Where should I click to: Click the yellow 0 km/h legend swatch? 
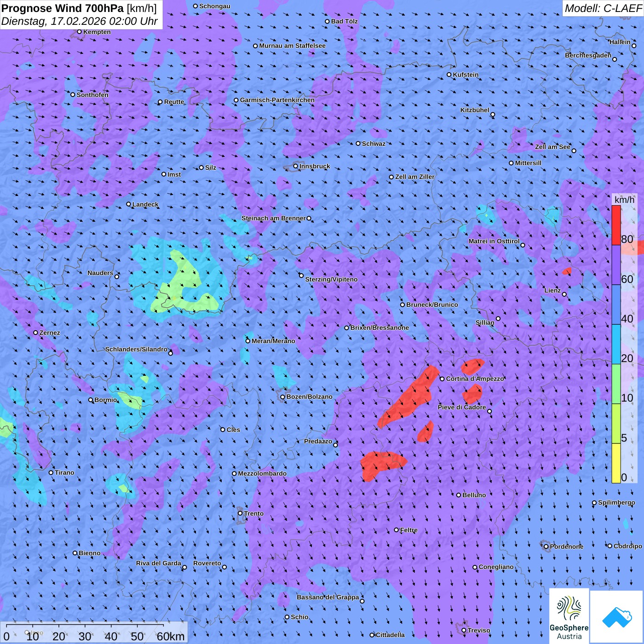616,463
